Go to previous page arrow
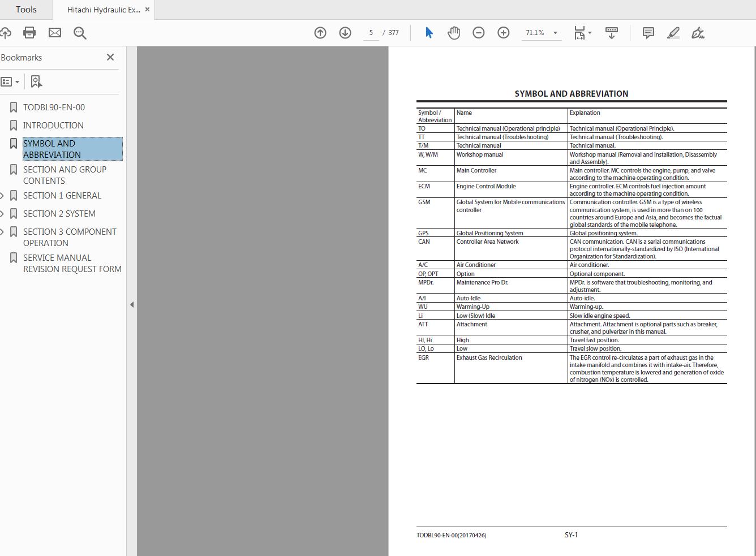Image resolution: width=756 pixels, height=556 pixels. [x=320, y=33]
